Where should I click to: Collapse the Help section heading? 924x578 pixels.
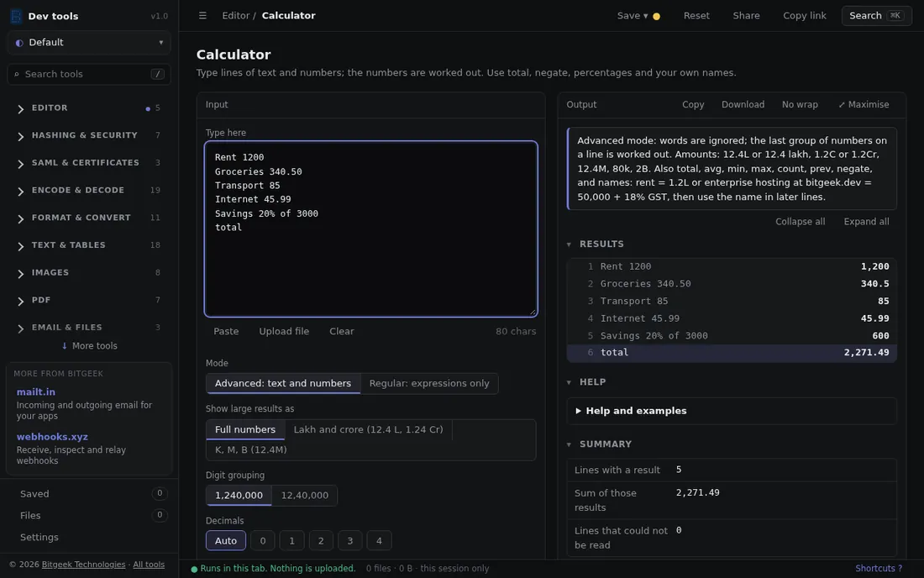586,382
